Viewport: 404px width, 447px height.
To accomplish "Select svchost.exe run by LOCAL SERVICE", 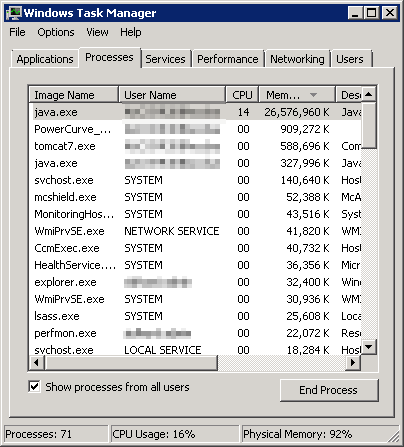I will (195, 349).
